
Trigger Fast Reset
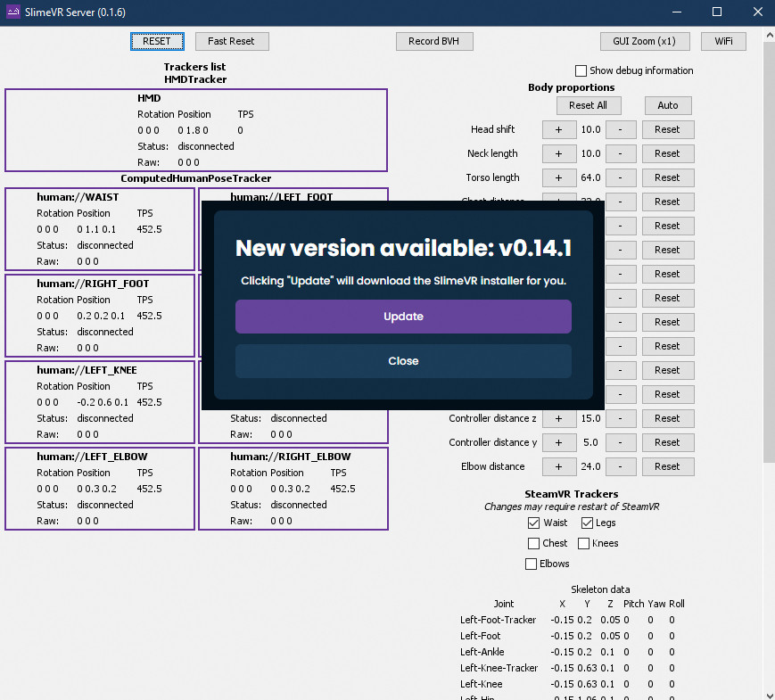click(232, 42)
